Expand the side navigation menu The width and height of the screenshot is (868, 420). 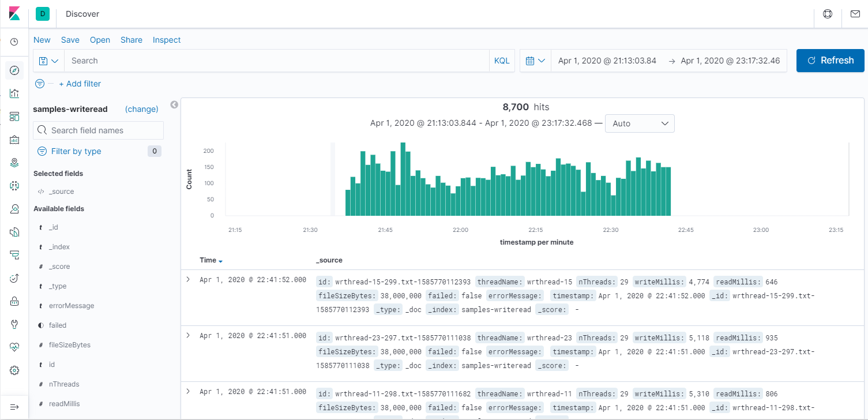click(x=14, y=407)
